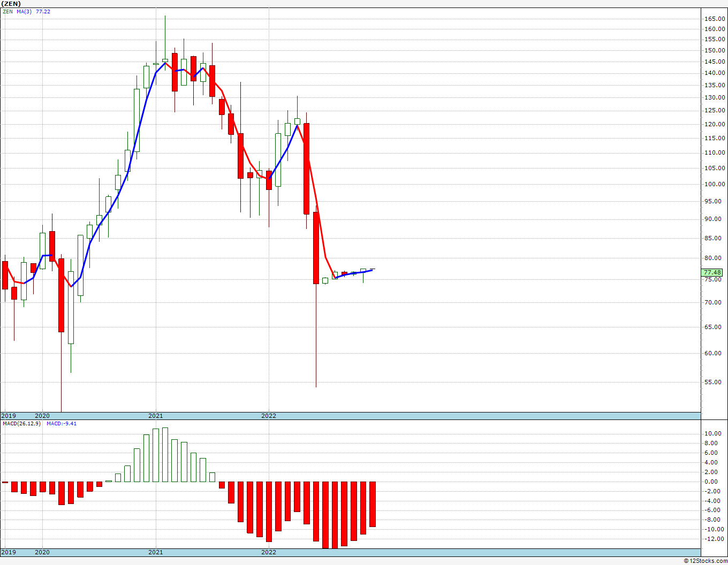Select the 120.00 price axis label

715,124
